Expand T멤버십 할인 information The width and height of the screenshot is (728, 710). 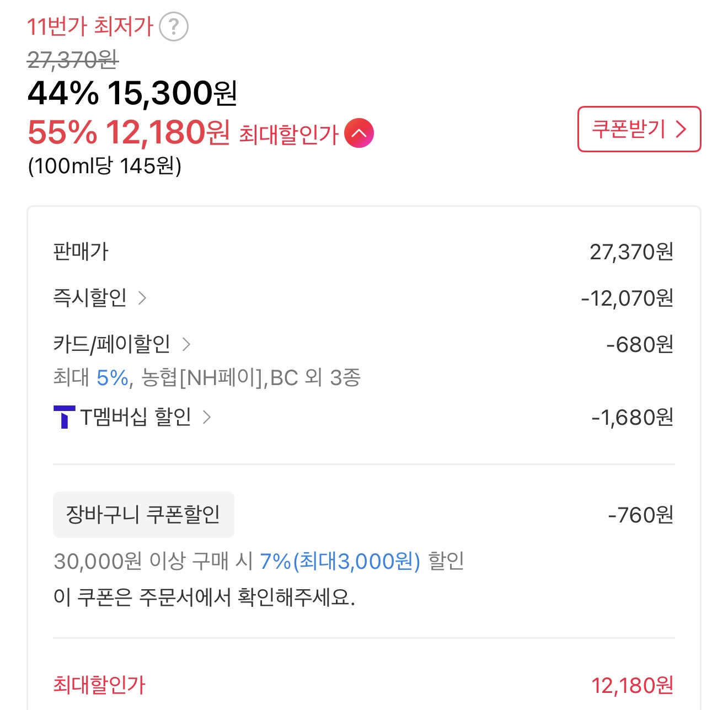point(208,418)
